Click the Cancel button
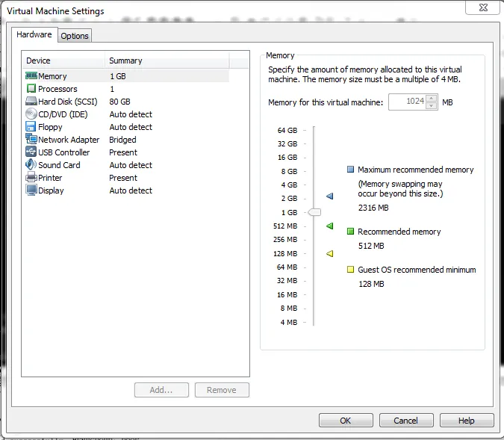Image resolution: width=504 pixels, height=440 pixels. (x=406, y=421)
